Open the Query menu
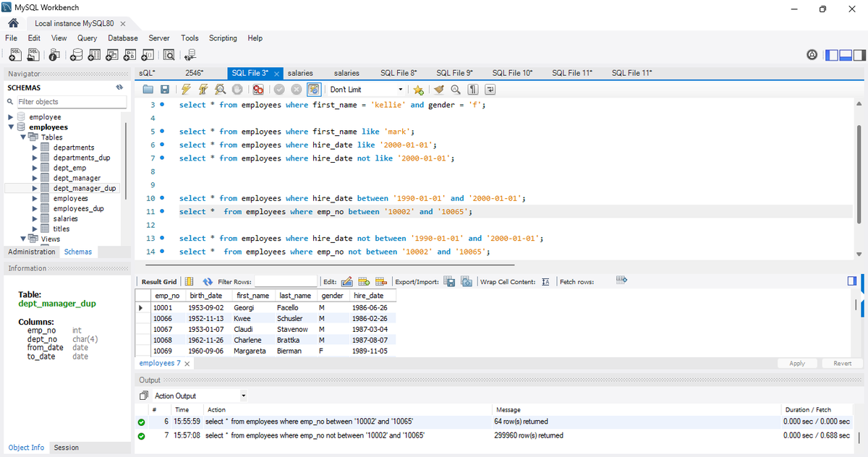Viewport: 868px width, 457px height. (87, 38)
